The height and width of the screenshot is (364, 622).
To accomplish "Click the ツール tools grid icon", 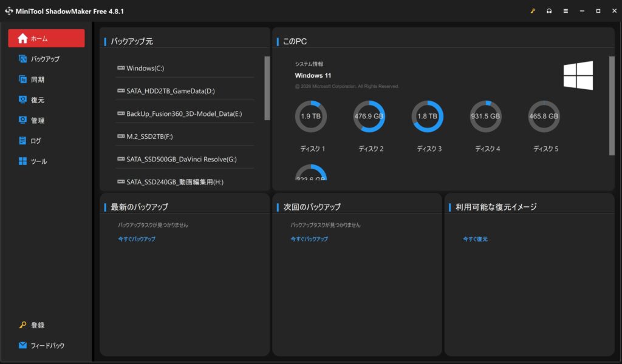I will [22, 161].
